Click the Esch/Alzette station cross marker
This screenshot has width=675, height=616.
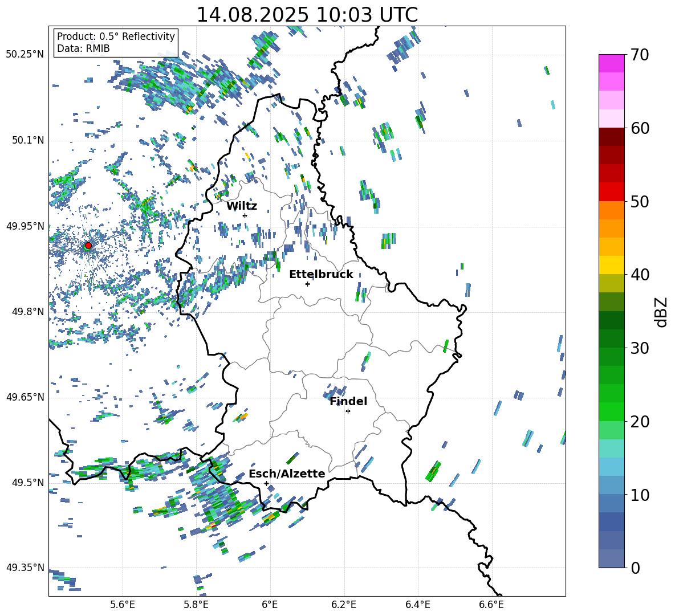266,483
